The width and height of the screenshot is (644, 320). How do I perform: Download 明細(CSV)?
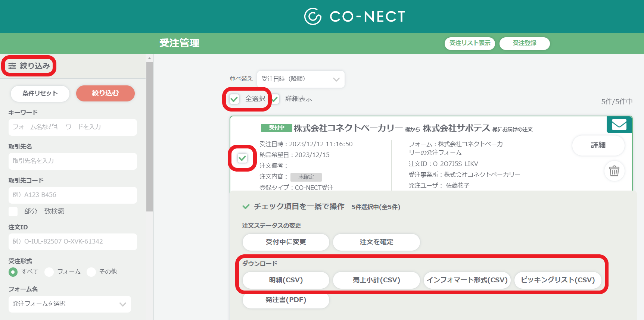tap(286, 280)
